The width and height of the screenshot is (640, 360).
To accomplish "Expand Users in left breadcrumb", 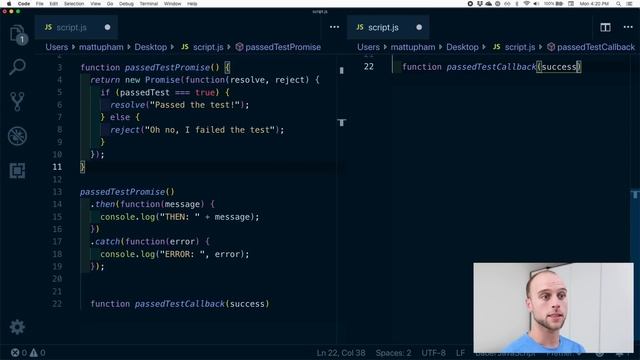I will tap(57, 47).
